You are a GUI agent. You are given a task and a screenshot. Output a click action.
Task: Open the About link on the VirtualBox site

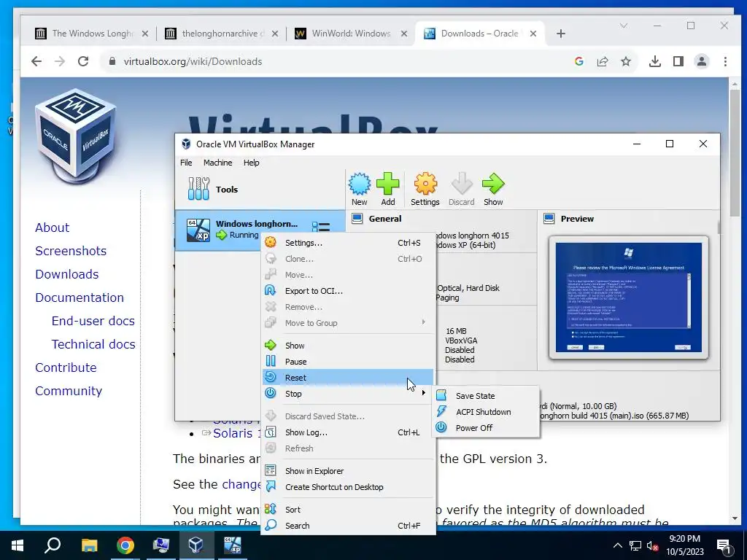pyautogui.click(x=52, y=227)
